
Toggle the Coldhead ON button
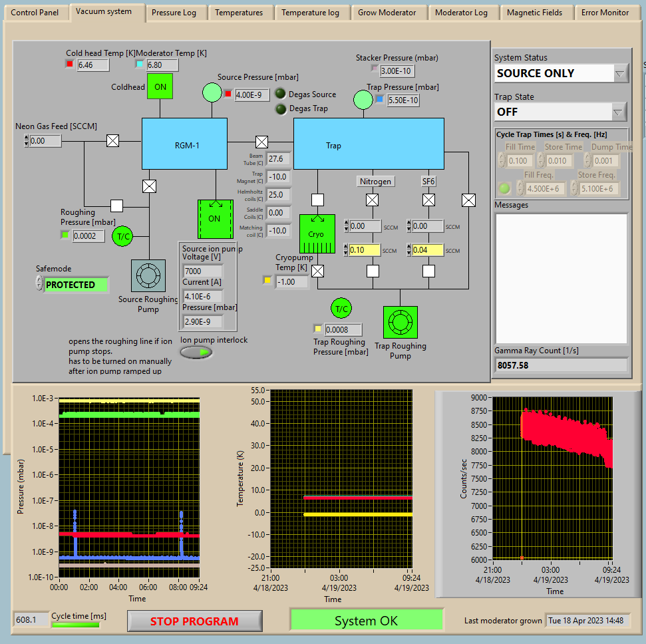(160, 86)
